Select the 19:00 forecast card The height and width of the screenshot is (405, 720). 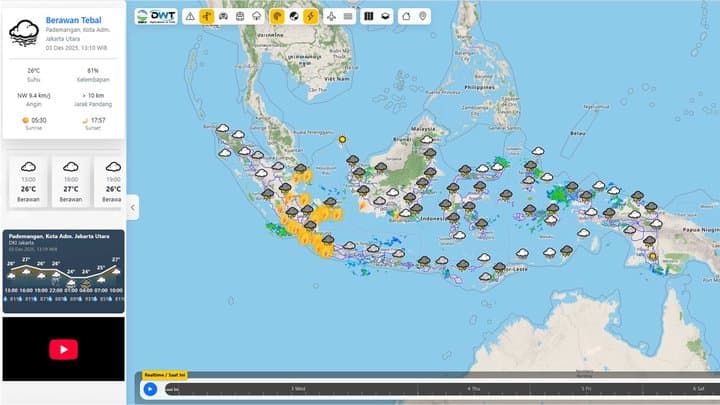(109, 182)
